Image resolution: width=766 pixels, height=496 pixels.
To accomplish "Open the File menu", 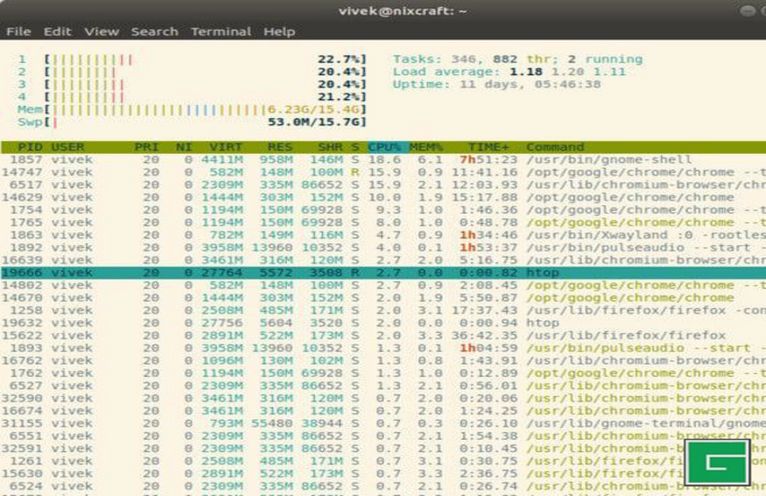I will (18, 31).
